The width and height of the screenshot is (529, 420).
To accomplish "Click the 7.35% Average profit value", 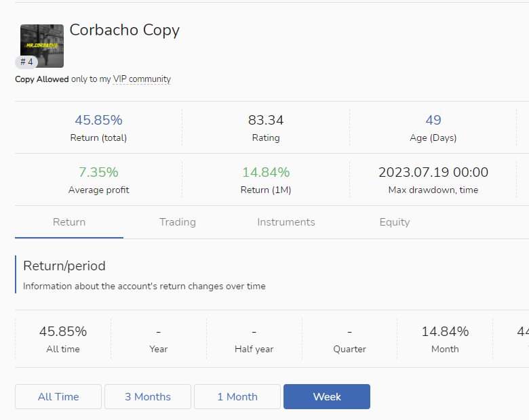I will (98, 173).
